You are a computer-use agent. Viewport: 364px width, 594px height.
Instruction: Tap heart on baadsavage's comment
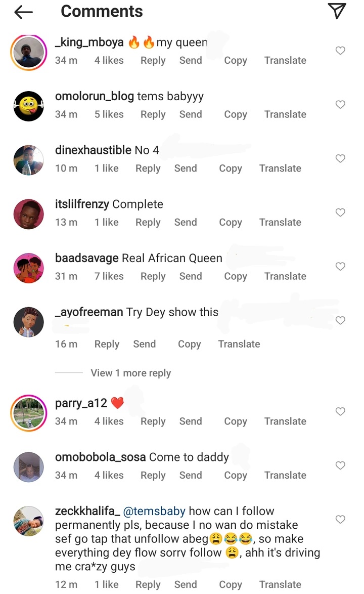click(340, 266)
